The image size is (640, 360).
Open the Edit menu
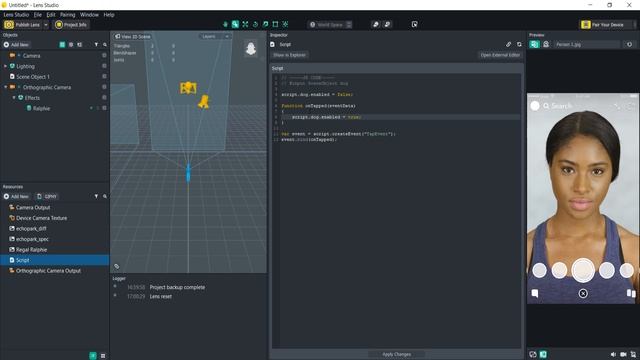click(51, 15)
